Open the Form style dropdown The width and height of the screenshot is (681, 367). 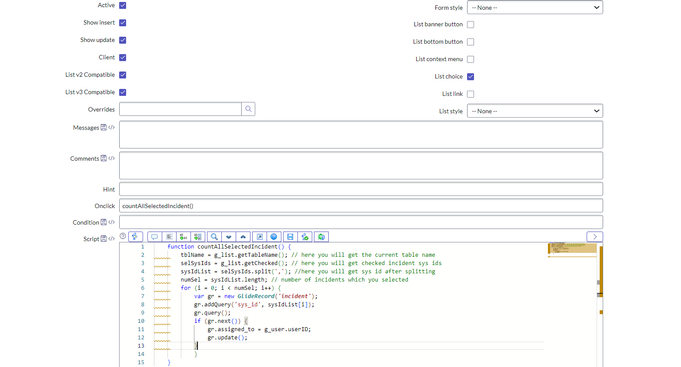point(535,7)
